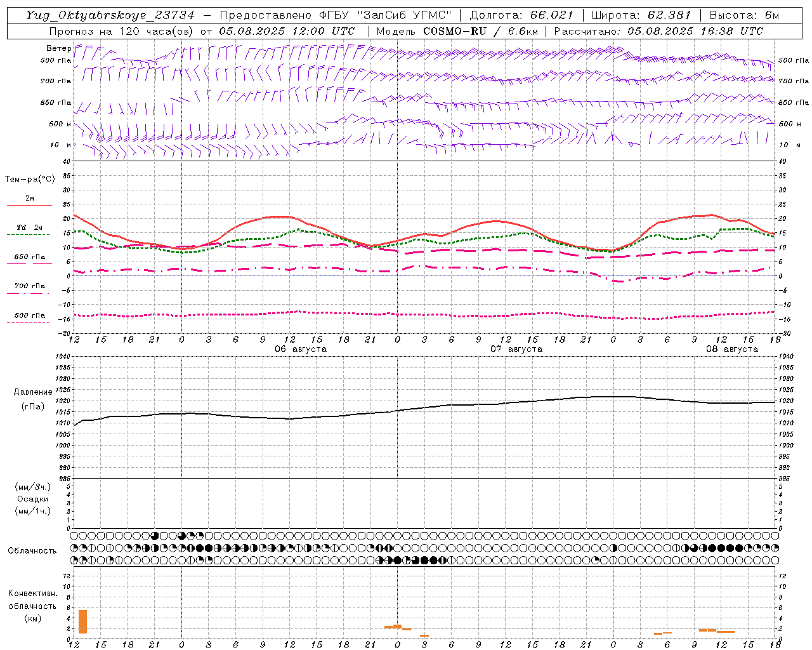Image resolution: width=812 pixels, height=650 pixels.
Task: Select the text Предоставлено ФГБУ "ЗапСиб УГМС"
Action: (335, 15)
